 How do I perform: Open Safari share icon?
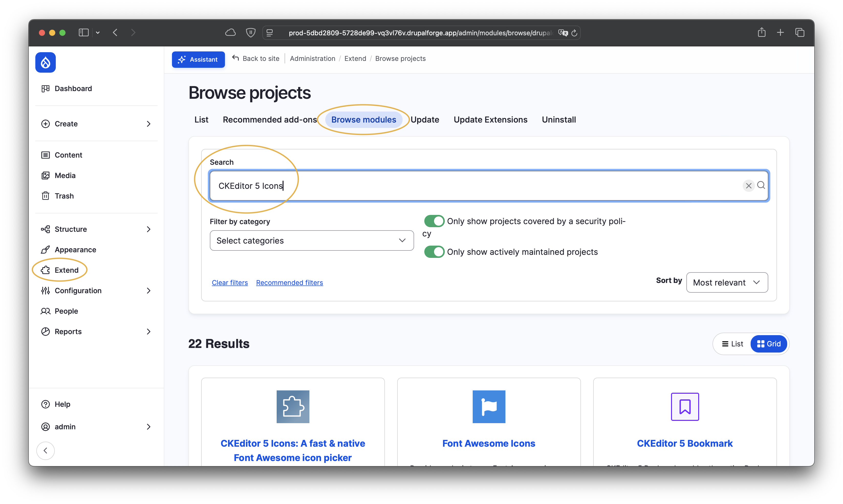[x=761, y=32]
